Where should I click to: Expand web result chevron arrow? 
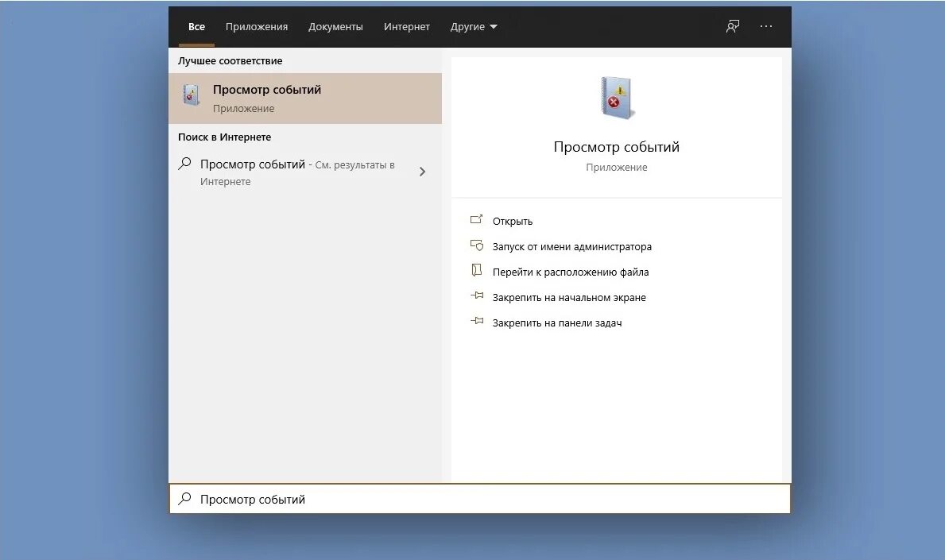pos(423,172)
